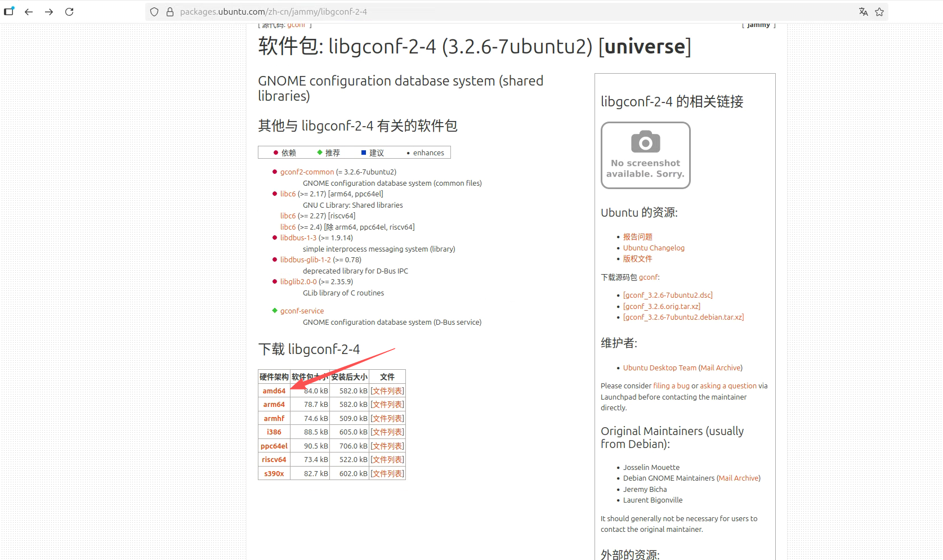
Task: Click the 报告问题 link
Action: 637,236
